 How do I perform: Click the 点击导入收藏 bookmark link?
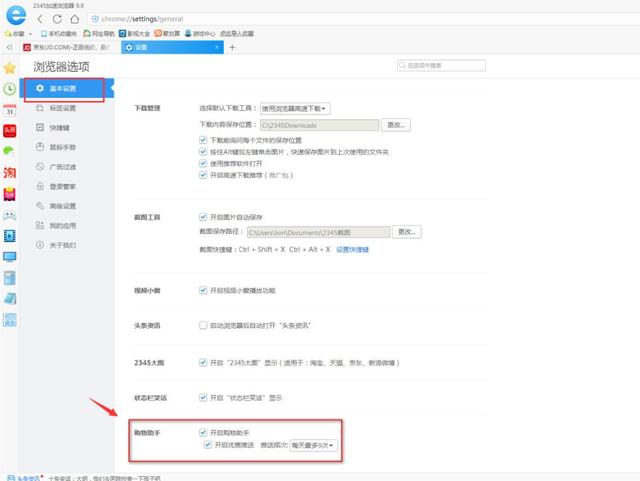(x=237, y=33)
